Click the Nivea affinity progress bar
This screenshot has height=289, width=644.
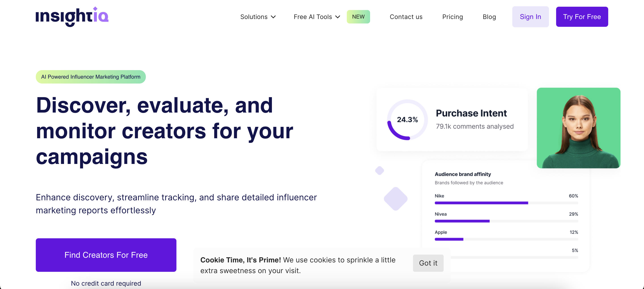click(506, 221)
